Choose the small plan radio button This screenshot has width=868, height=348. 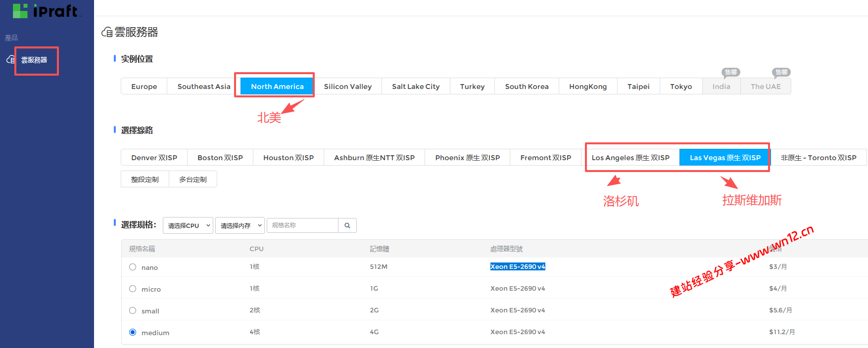(133, 310)
